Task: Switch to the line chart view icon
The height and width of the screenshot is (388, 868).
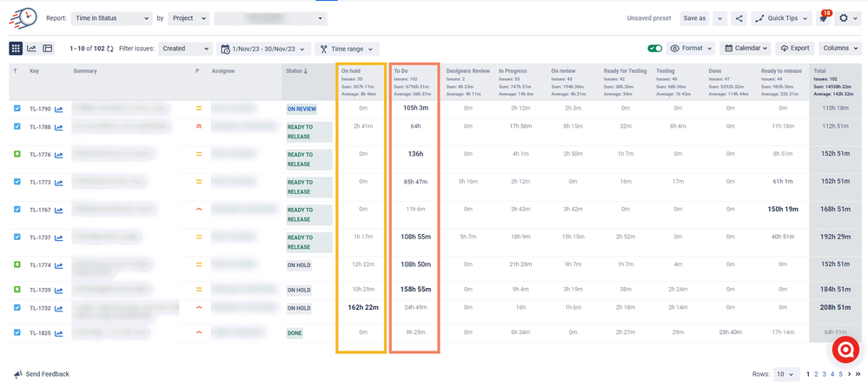Action: (31, 49)
